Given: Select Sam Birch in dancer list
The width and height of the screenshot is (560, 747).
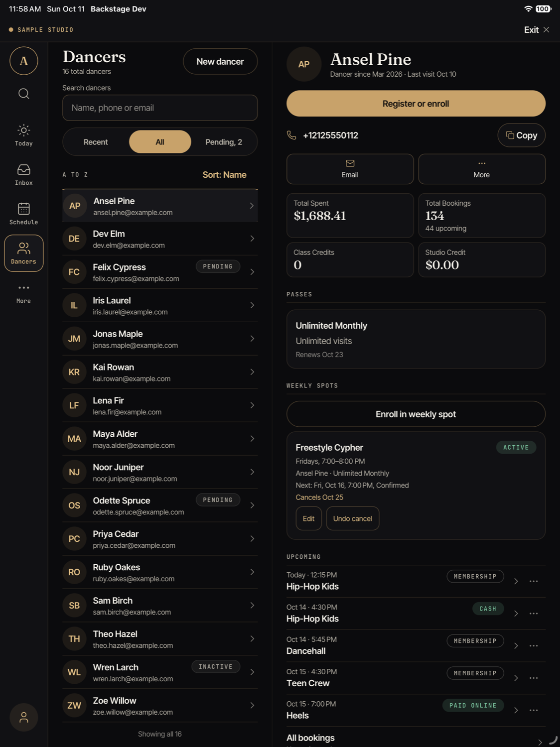Looking at the screenshot, I should pos(160,606).
